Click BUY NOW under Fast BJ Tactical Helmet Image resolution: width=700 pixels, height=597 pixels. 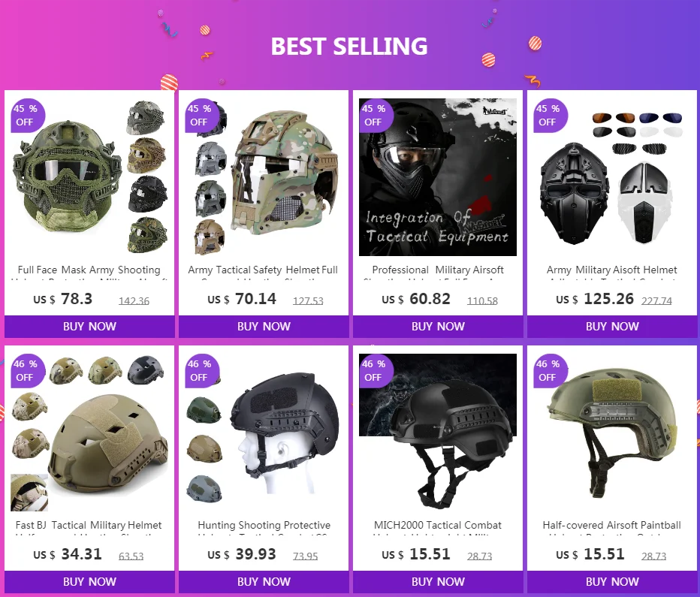click(x=89, y=581)
